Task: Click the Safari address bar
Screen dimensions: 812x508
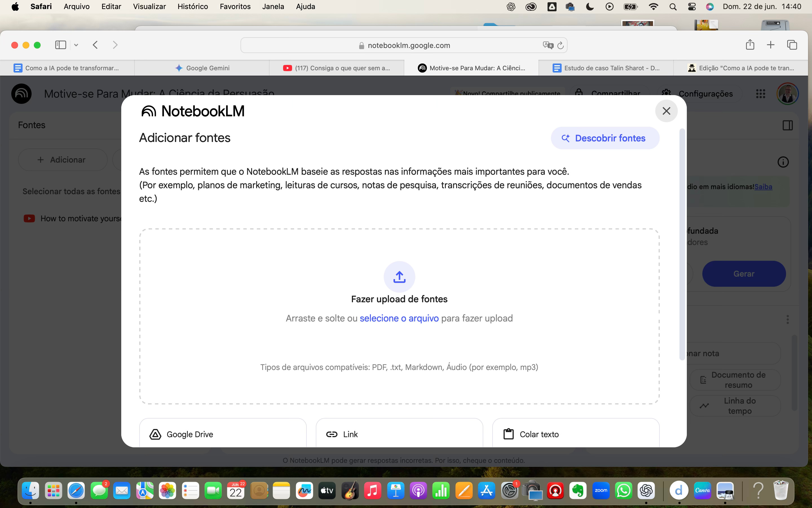Action: (x=404, y=45)
